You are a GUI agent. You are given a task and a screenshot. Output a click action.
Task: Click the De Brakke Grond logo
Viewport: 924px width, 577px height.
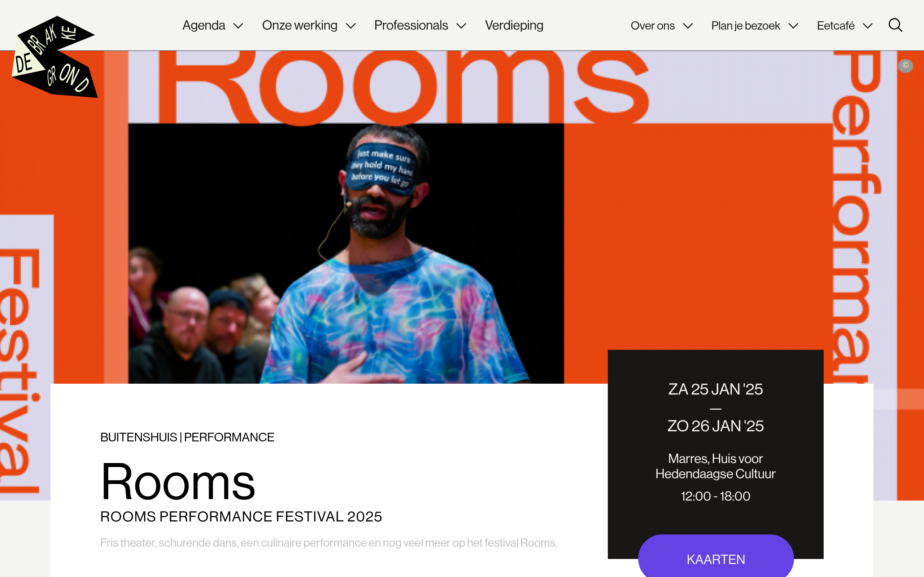tap(55, 57)
